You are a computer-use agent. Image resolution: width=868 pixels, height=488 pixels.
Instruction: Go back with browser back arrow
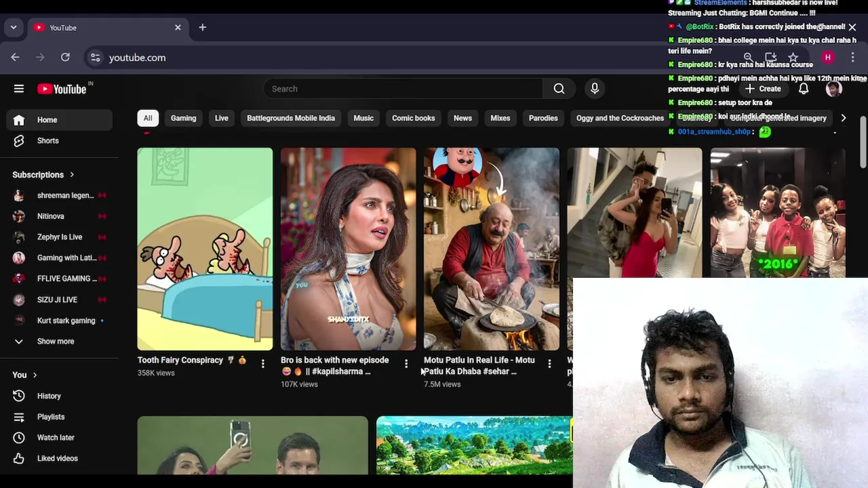coord(15,58)
